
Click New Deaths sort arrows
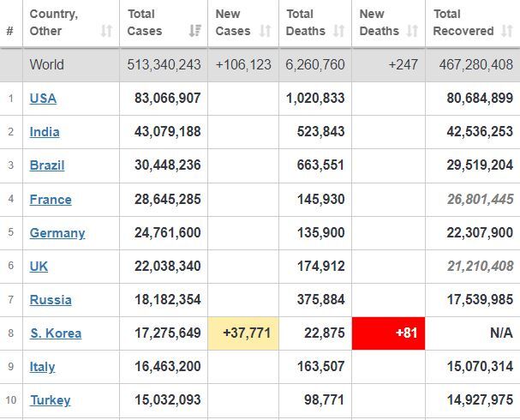pos(412,31)
